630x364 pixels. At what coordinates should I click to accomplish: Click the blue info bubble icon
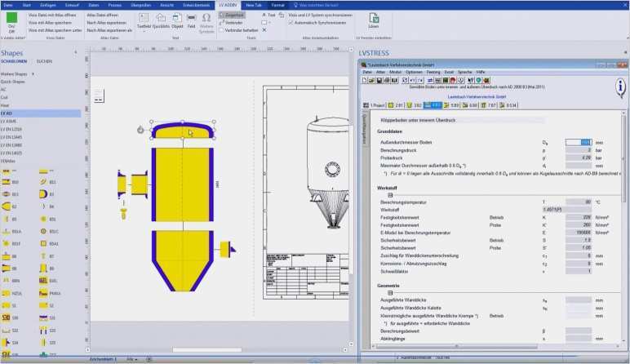point(621,87)
